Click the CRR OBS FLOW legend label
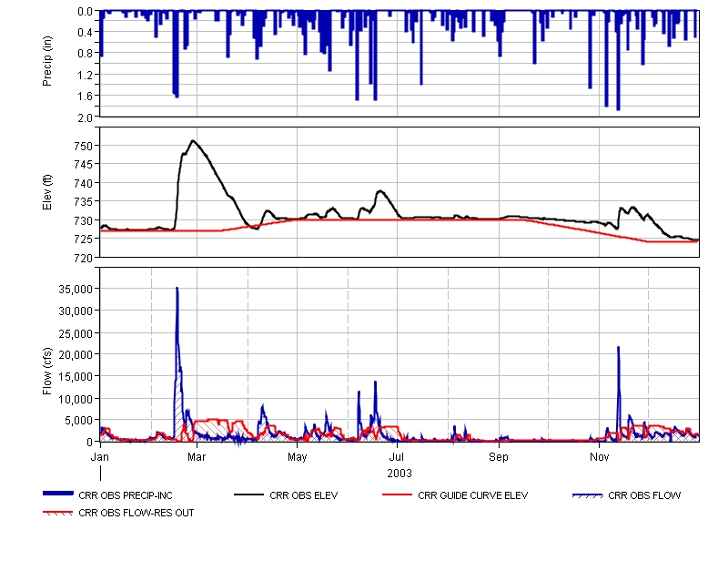Screen dimensions: 728x571 [x=644, y=495]
